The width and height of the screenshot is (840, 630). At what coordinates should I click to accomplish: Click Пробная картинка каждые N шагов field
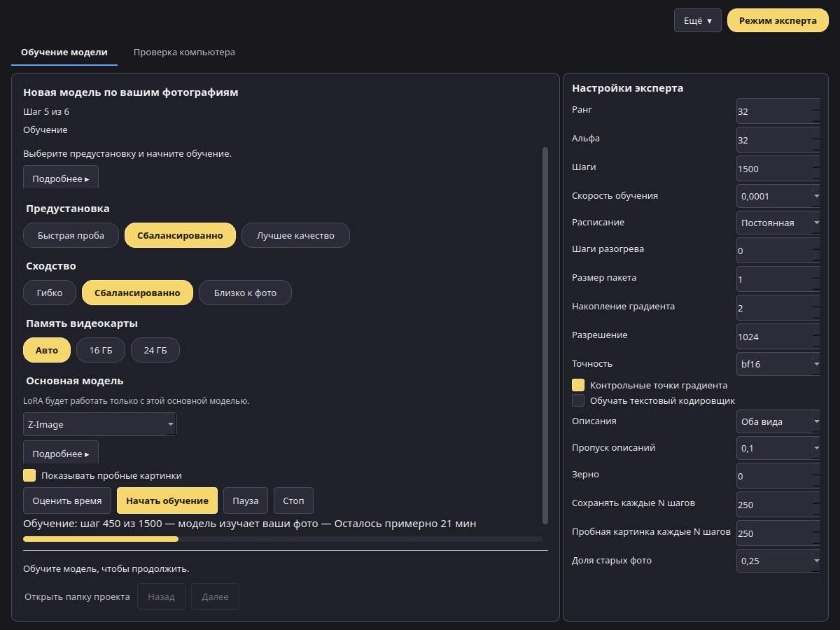pos(778,533)
